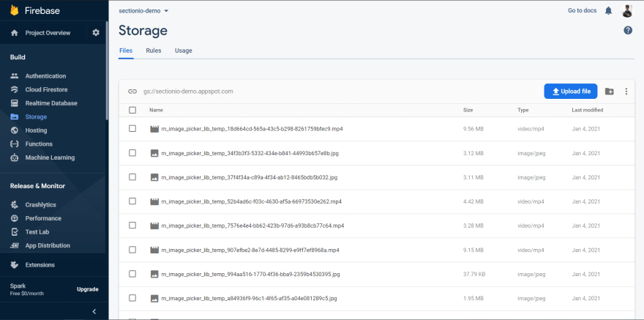Viewport: 644px width, 320px height.
Task: Open notifications bell icon
Action: 608,11
